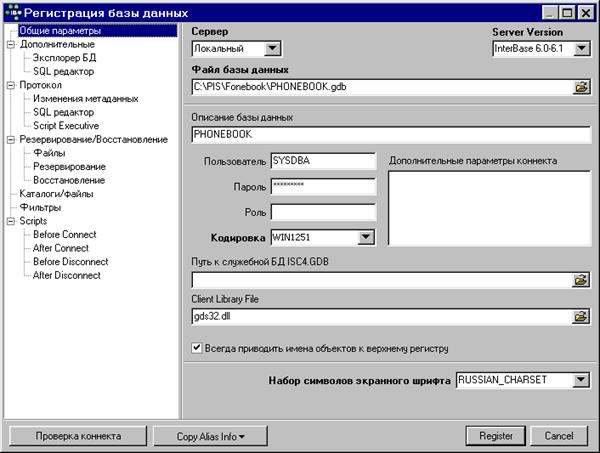The height and width of the screenshot is (453, 600).
Task: Click the Register button
Action: [495, 436]
